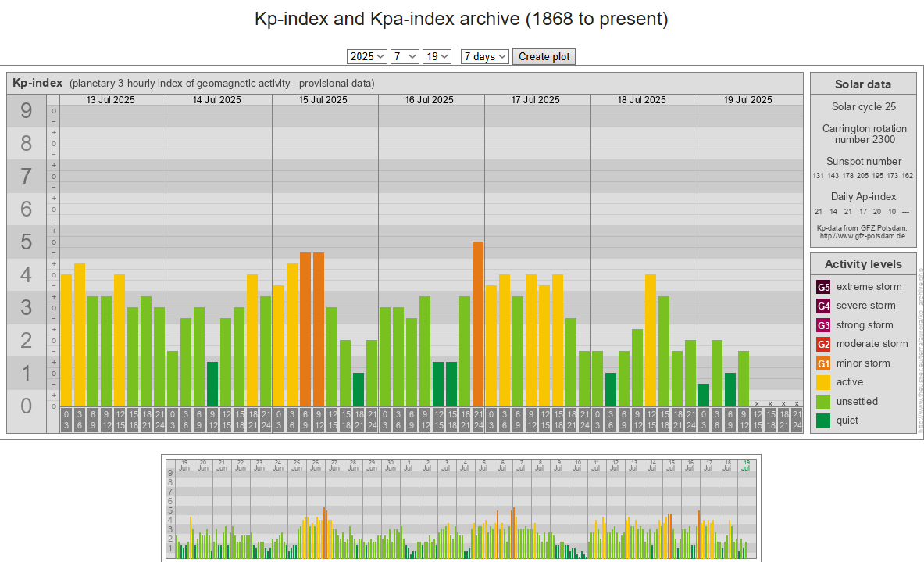Click the G5 extreme storm badge
This screenshot has width=924, height=562.
pyautogui.click(x=823, y=287)
